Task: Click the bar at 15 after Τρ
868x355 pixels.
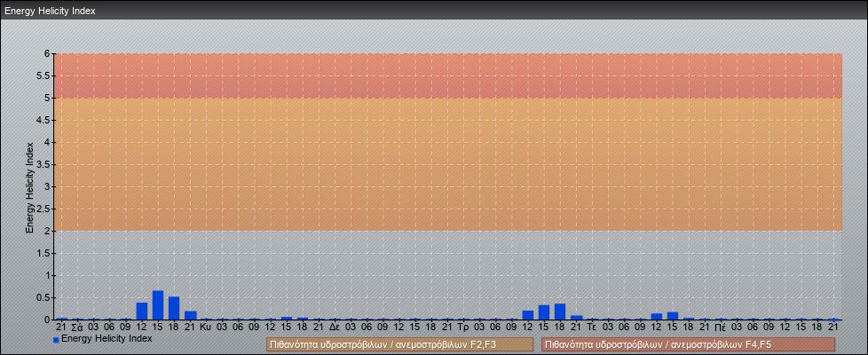Action: tap(543, 312)
